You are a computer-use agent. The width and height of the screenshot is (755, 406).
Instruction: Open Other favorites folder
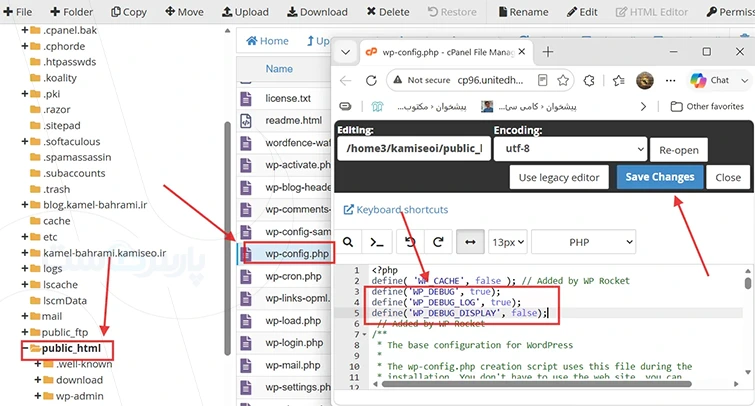[707, 106]
